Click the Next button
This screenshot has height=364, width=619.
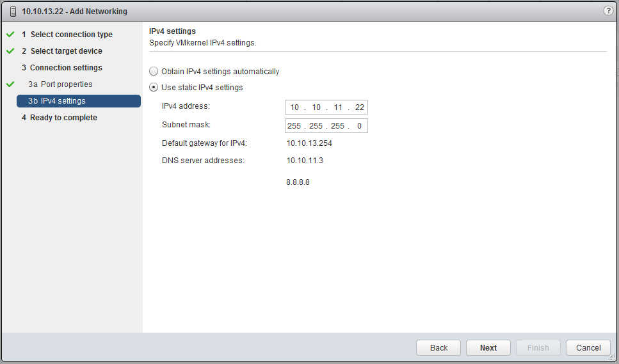click(x=488, y=347)
